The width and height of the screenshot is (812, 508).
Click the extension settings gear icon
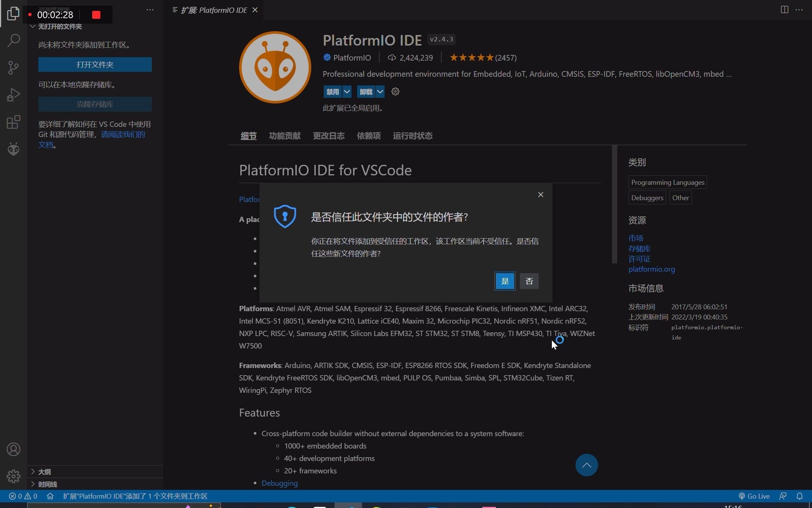[395, 91]
